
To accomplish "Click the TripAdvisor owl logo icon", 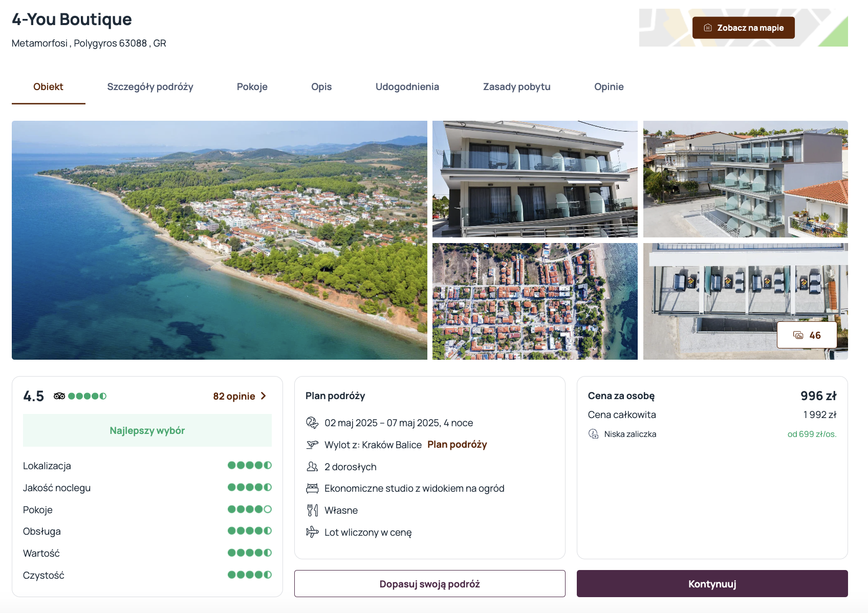I will click(59, 396).
